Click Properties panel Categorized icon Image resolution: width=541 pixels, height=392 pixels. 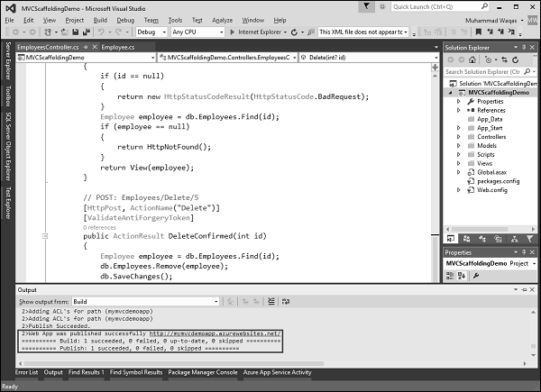(x=450, y=276)
